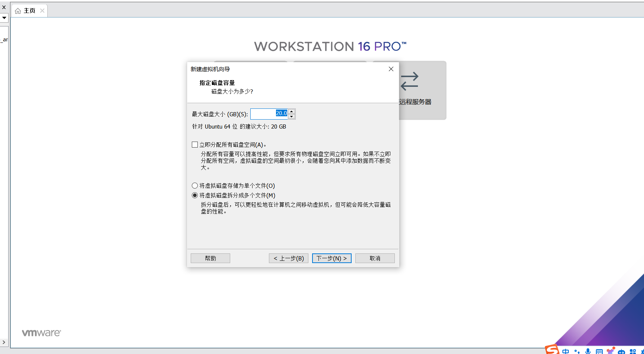Proceed with 下一步(N) button
The height and width of the screenshot is (354, 644).
(x=332, y=258)
